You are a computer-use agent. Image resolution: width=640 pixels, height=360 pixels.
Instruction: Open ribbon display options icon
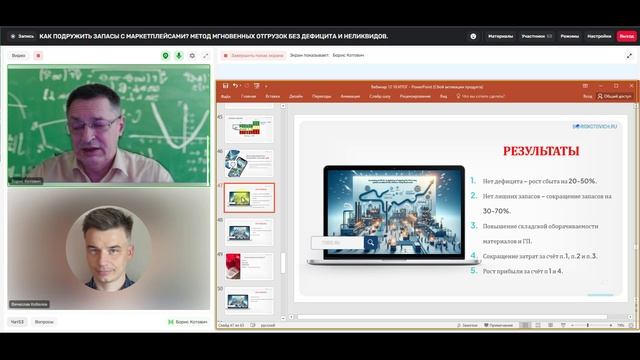click(x=585, y=86)
